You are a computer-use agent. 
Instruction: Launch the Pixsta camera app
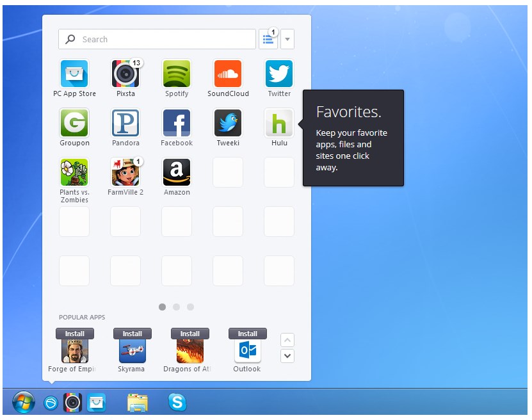(x=125, y=74)
